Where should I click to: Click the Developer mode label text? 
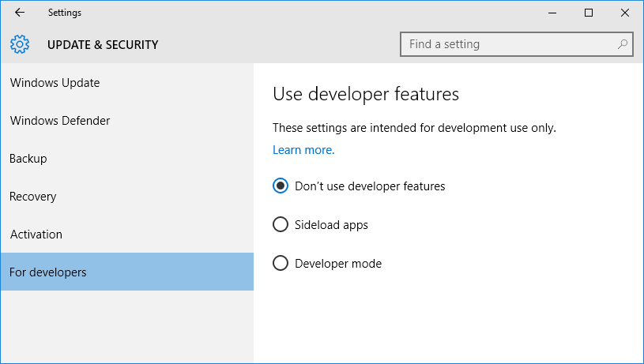point(338,264)
